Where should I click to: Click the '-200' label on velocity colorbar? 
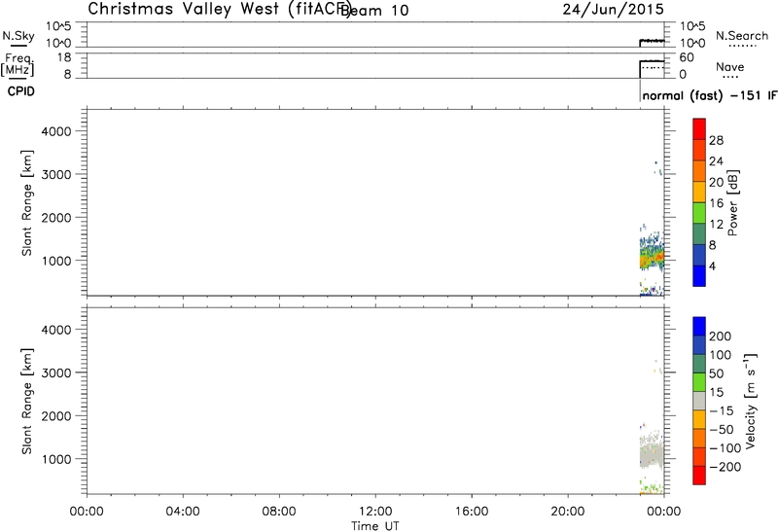pyautogui.click(x=725, y=467)
